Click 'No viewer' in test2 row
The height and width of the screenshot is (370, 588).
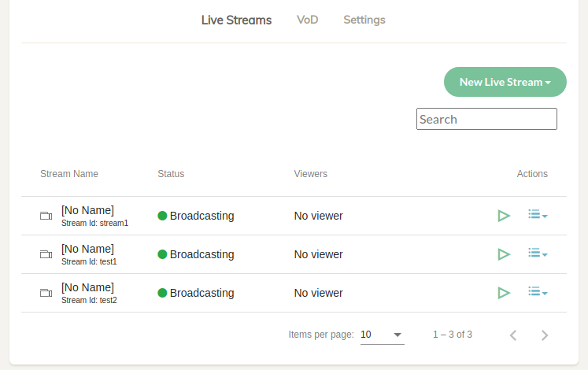click(x=318, y=293)
